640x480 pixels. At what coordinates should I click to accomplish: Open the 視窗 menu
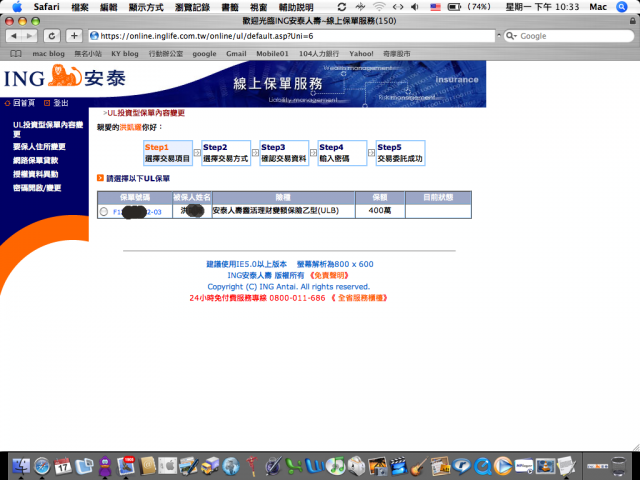[258, 7]
